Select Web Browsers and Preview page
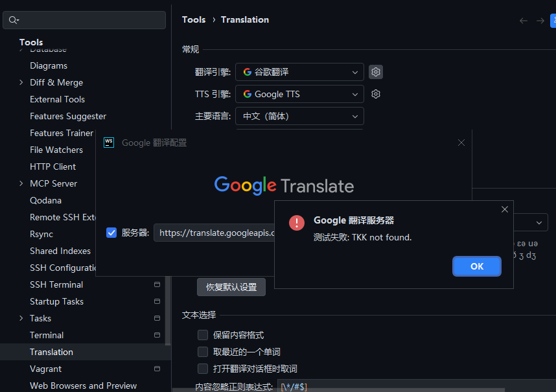 (x=84, y=386)
